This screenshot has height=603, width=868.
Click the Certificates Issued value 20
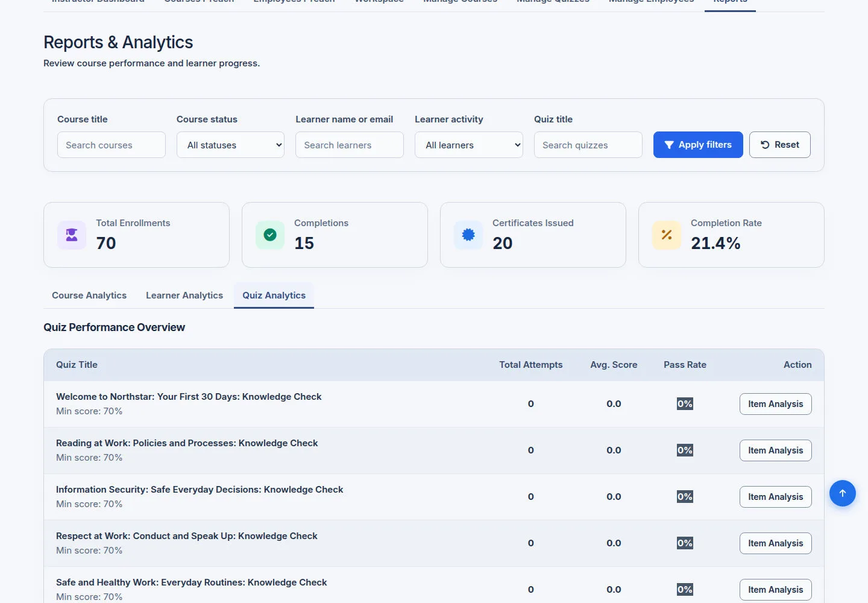[503, 243]
